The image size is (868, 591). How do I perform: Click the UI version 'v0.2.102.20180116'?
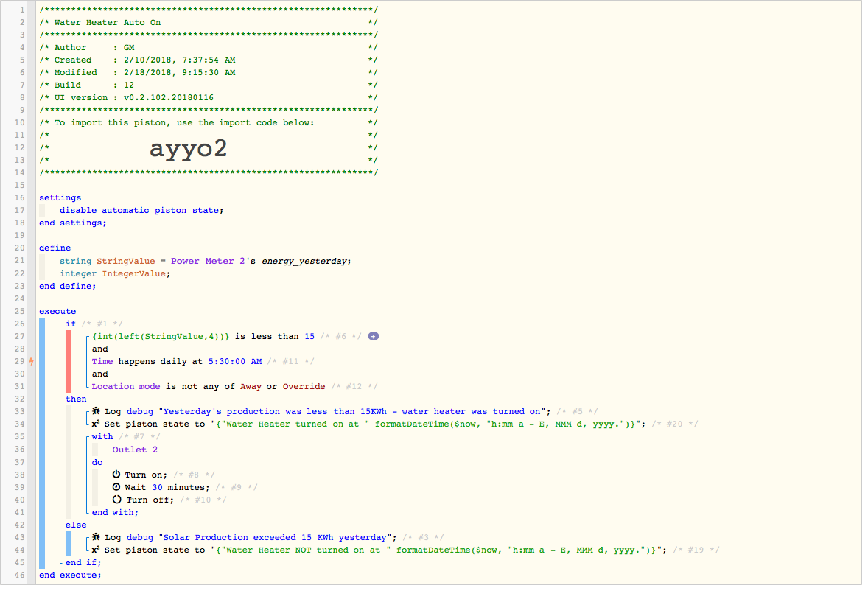coord(168,97)
